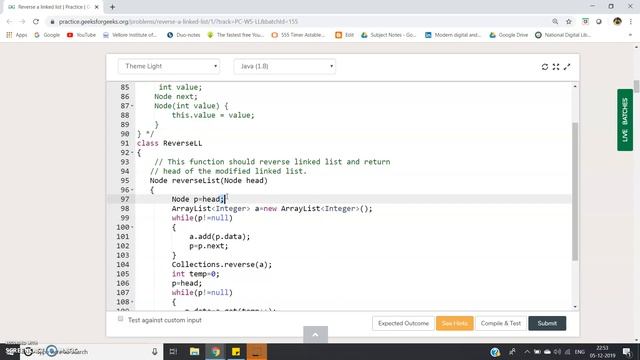
Task: Toggle editor full screen icon
Action: click(556, 67)
